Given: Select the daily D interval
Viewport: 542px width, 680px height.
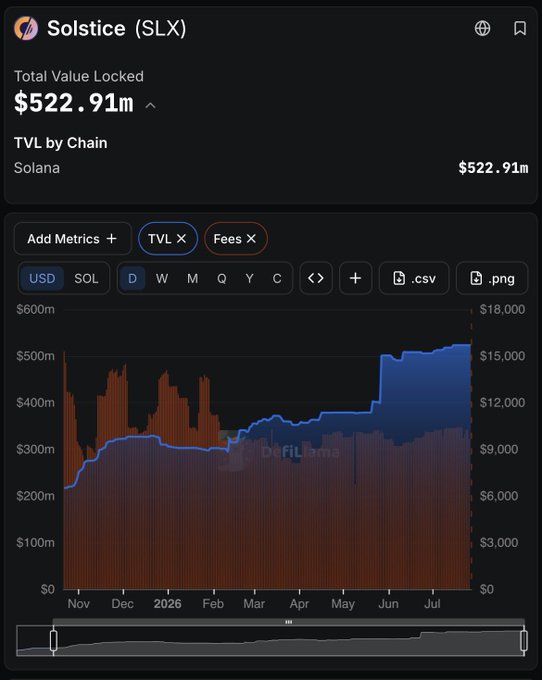Looking at the screenshot, I should pyautogui.click(x=132, y=278).
